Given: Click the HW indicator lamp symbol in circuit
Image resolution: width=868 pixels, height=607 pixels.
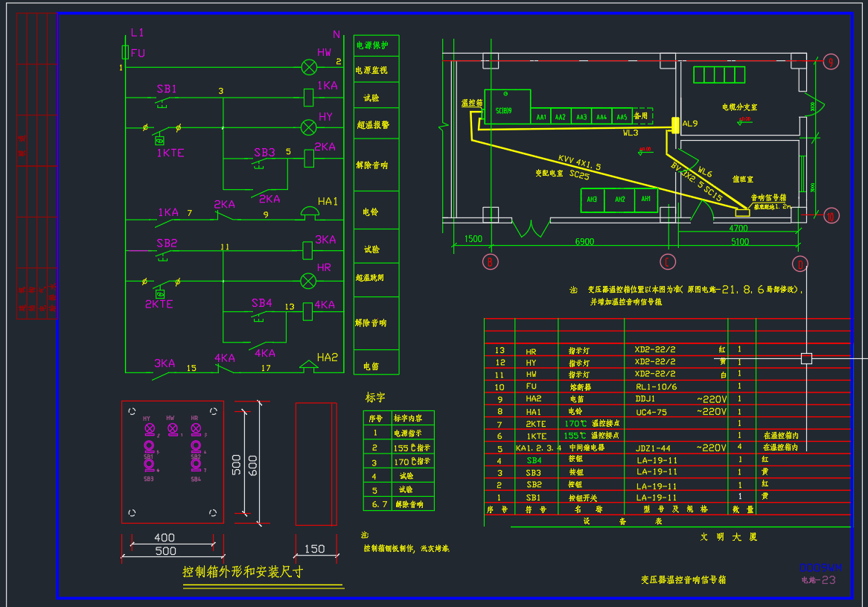Looking at the screenshot, I should 308,67.
